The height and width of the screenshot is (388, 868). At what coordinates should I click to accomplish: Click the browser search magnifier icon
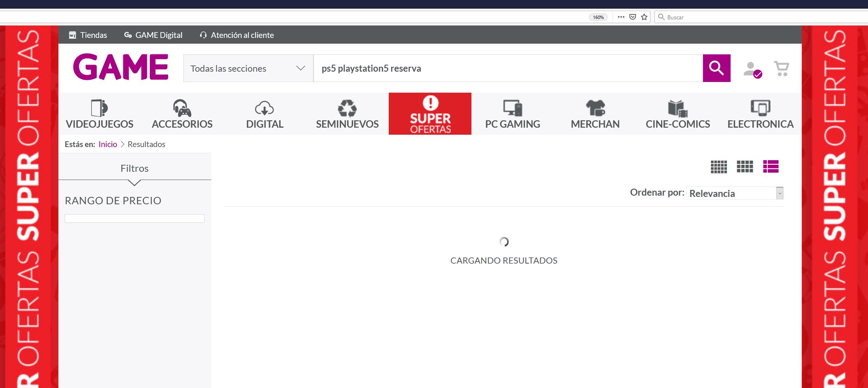[661, 17]
